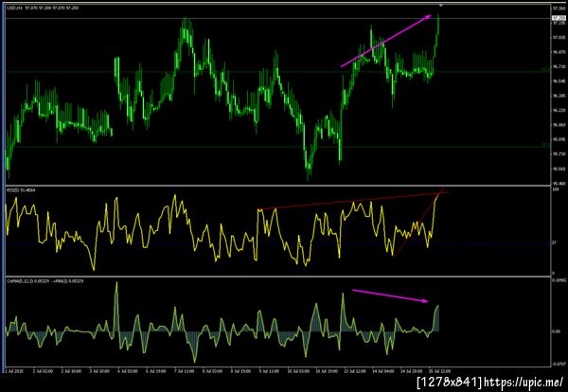568x392 pixels.
Task: Click the OsMA scale value -0.0707
Action: point(559,365)
